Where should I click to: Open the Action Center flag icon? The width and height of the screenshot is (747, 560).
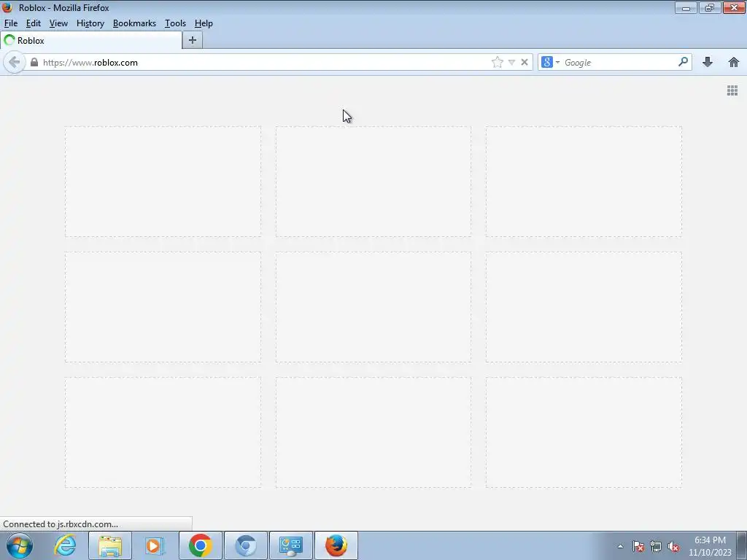coord(638,546)
